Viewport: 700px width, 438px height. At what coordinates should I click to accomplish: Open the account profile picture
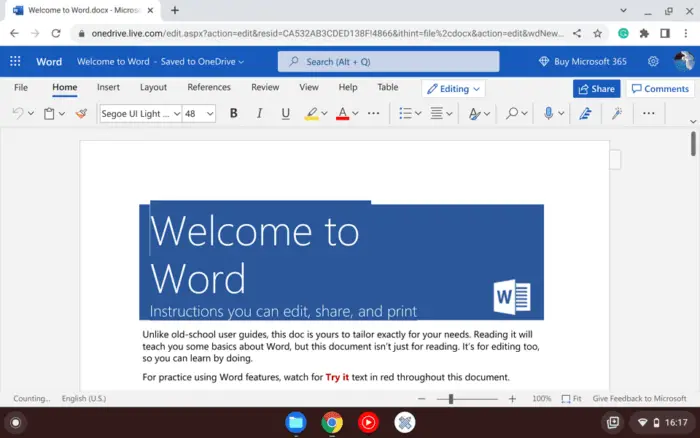click(684, 61)
